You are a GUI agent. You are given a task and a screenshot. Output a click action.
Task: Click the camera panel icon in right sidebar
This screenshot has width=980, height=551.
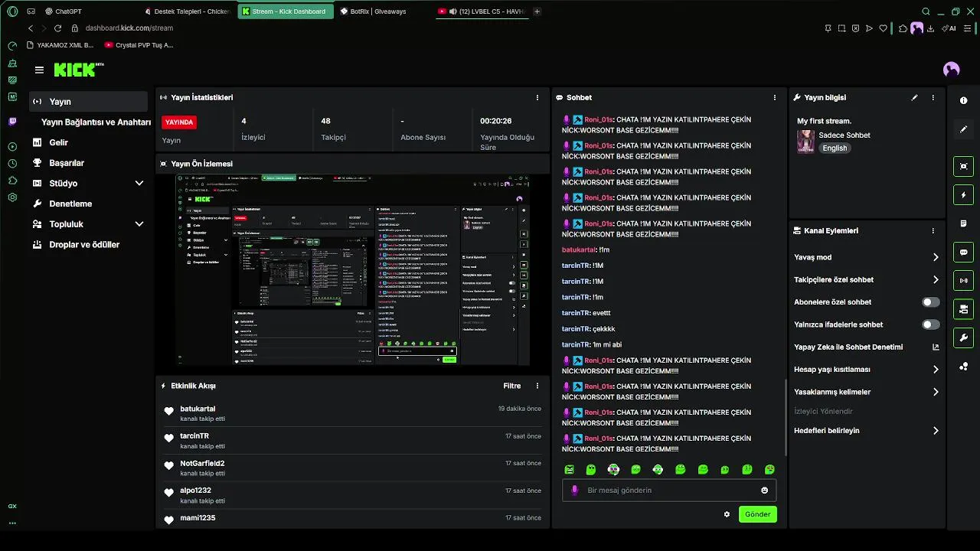pyautogui.click(x=963, y=309)
